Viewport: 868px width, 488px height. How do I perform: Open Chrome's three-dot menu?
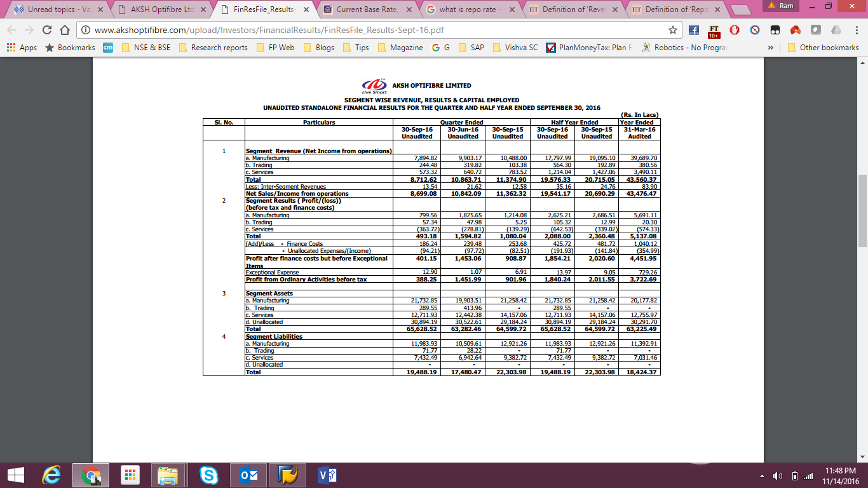(x=855, y=30)
